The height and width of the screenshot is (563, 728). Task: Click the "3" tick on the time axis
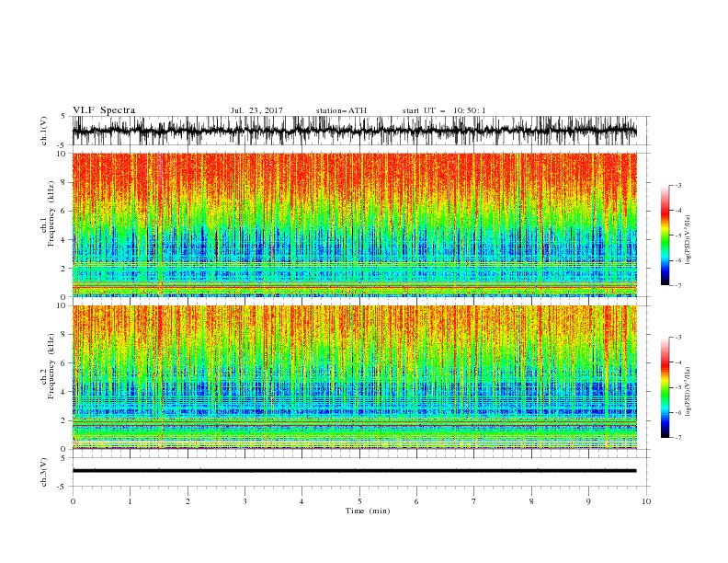(x=245, y=501)
